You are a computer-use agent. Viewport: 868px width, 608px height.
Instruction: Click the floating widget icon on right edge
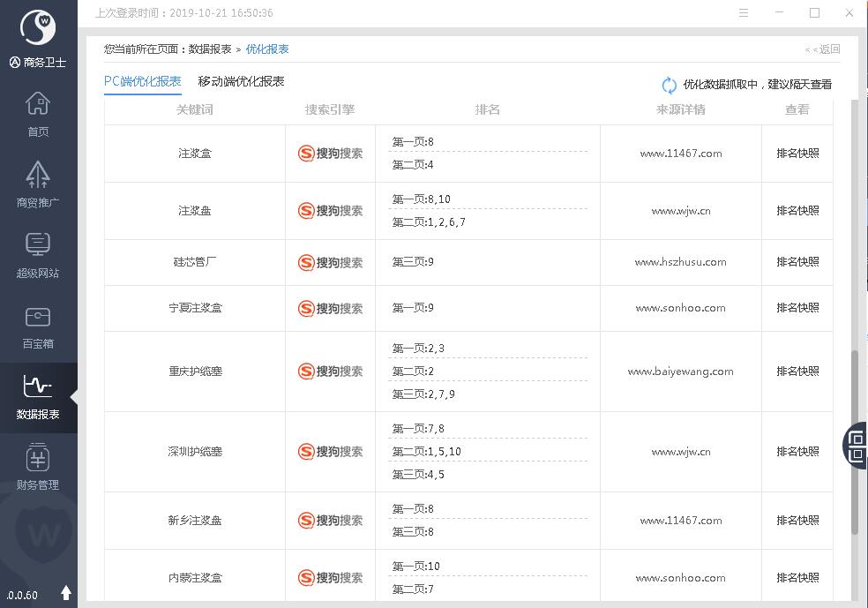(857, 445)
